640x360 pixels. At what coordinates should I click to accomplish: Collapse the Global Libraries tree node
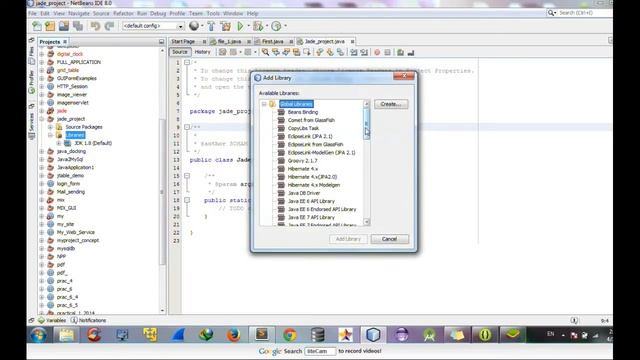[x=264, y=104]
